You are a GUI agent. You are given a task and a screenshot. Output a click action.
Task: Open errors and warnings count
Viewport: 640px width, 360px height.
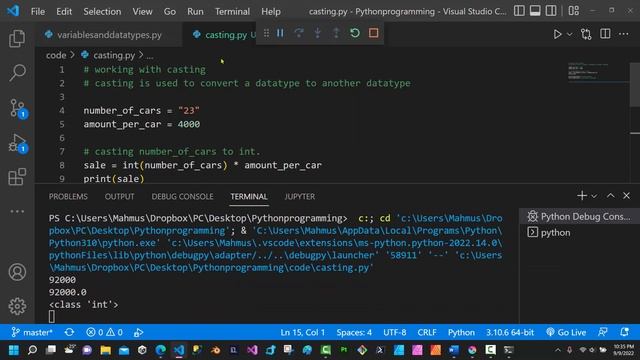coord(104,333)
